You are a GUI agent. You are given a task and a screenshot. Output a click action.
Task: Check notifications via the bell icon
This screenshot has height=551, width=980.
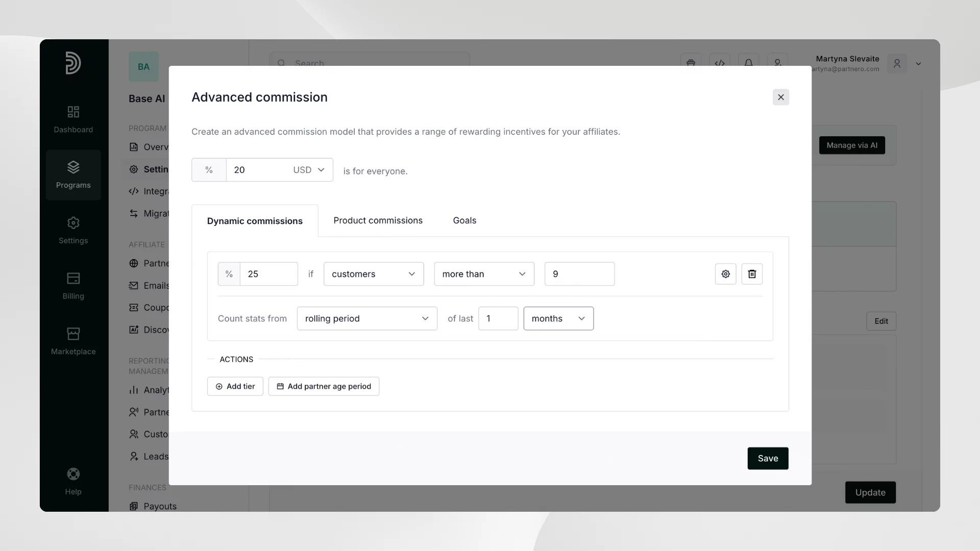click(748, 62)
